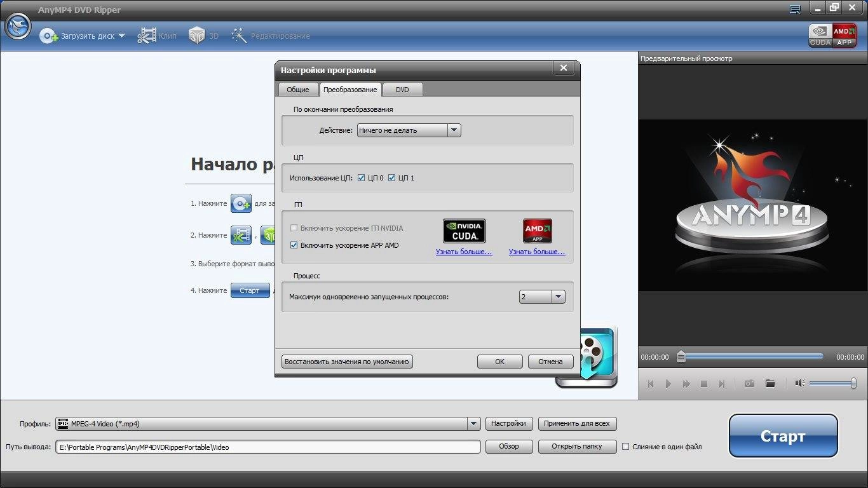The image size is (868, 488).
Task: Skip to next chapter in player
Action: pos(722,384)
